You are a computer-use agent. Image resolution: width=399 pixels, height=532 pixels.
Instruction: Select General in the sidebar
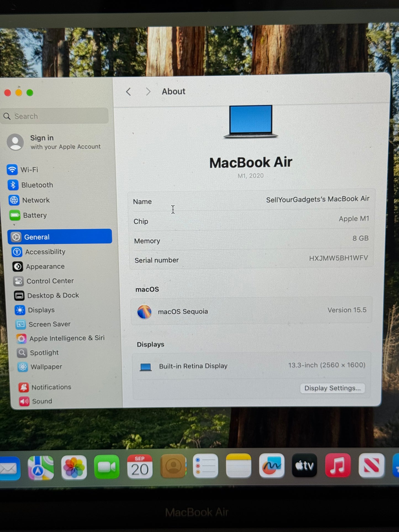tap(60, 237)
